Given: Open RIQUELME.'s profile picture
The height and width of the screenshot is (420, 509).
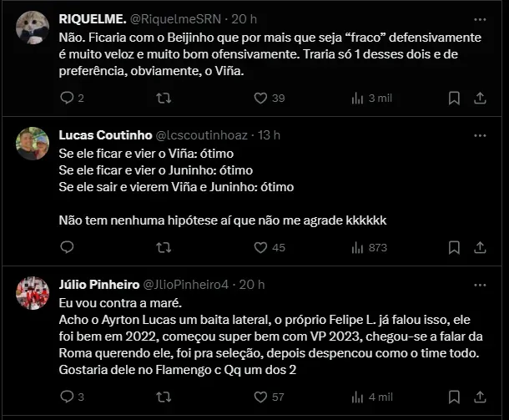Looking at the screenshot, I should tap(32, 30).
